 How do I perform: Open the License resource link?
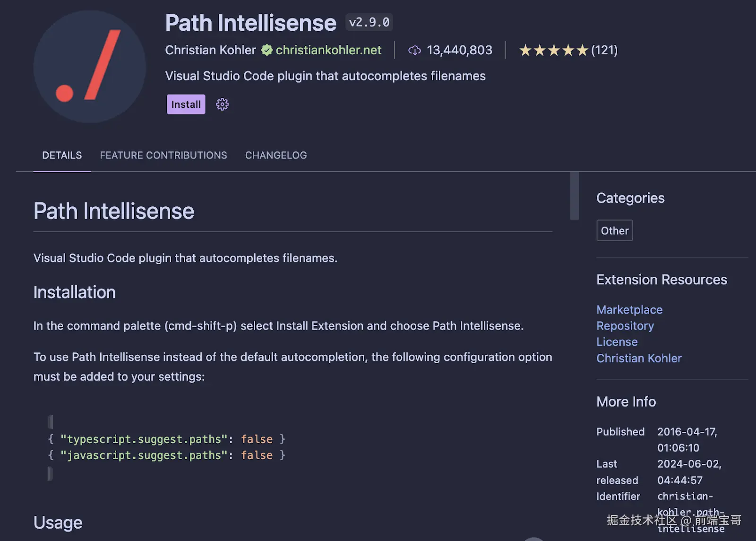tap(617, 342)
